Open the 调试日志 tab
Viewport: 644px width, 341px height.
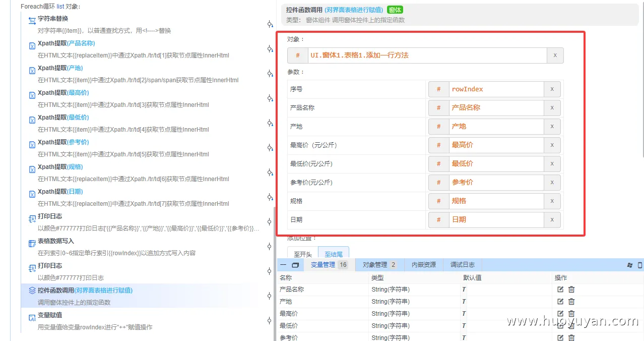coord(463,265)
